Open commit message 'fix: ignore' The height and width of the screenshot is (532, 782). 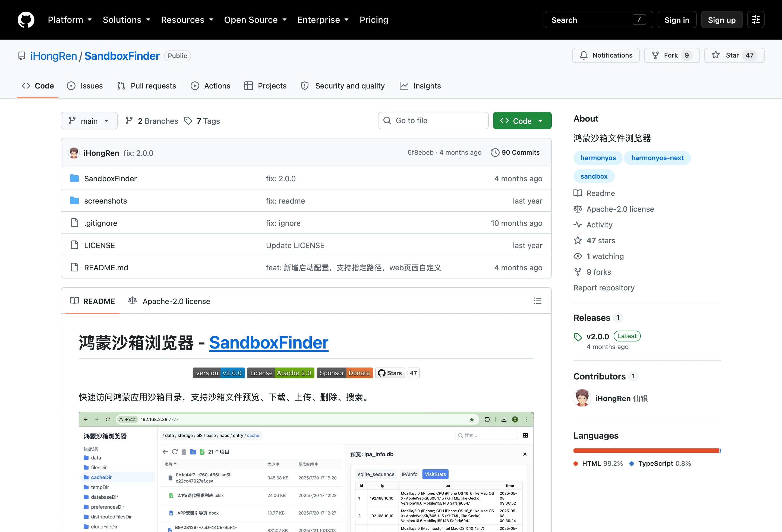tap(283, 223)
